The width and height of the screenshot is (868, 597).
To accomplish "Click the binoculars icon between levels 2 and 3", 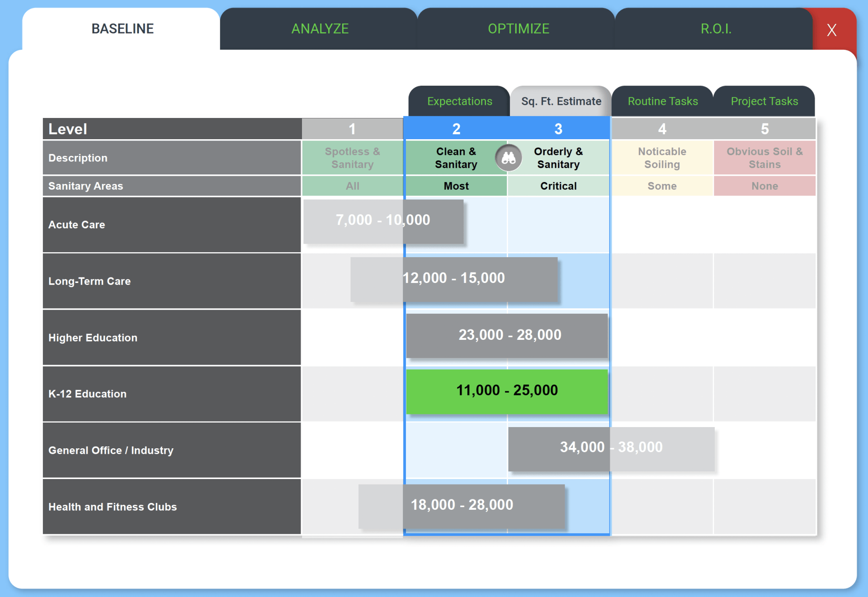I will 508,158.
